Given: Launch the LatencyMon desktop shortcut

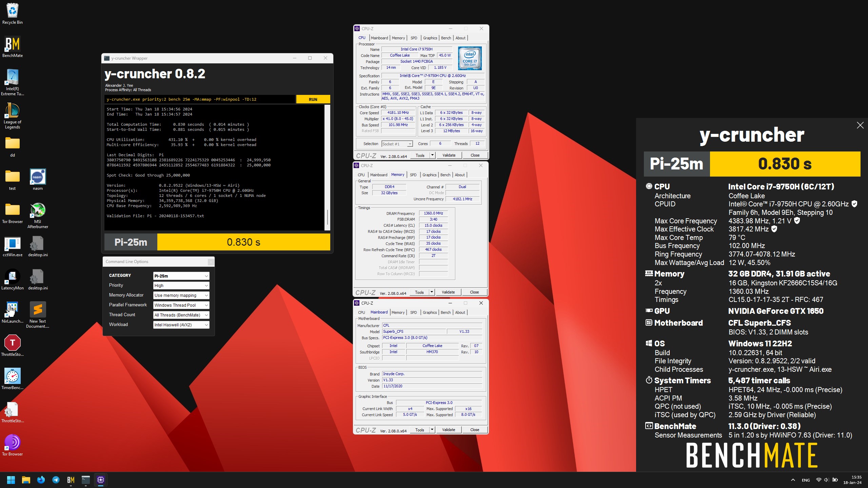Looking at the screenshot, I should click(x=13, y=280).
